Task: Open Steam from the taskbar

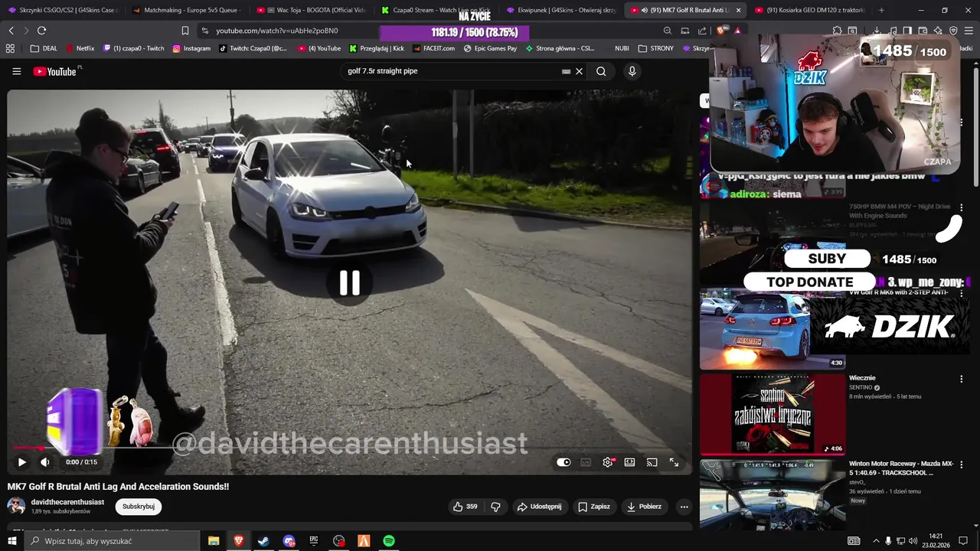Action: tap(263, 541)
